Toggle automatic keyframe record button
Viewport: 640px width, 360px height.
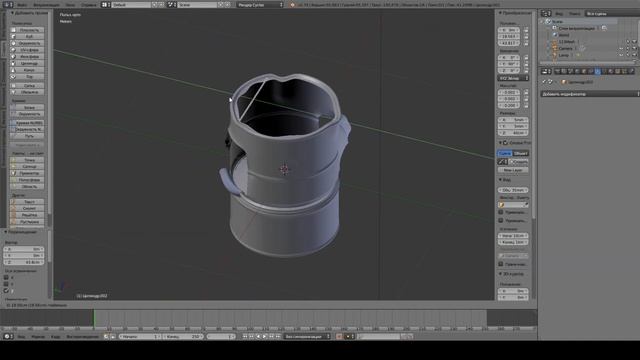339,336
